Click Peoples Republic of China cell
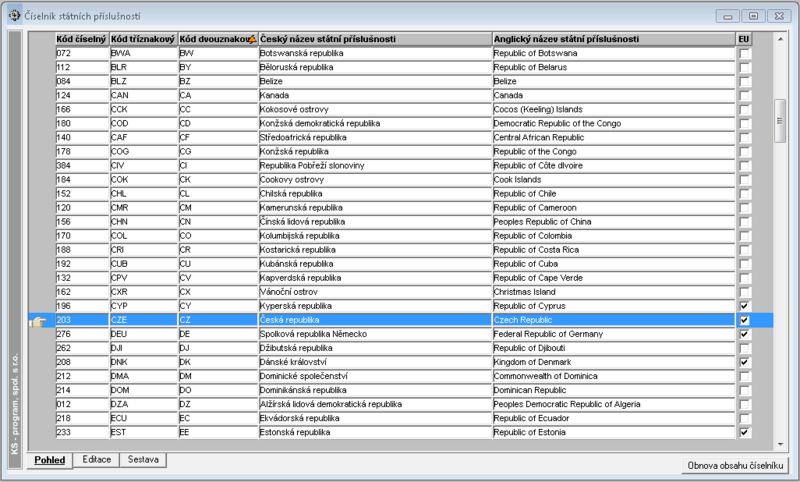Viewport: 800px width, 482px height. point(614,221)
